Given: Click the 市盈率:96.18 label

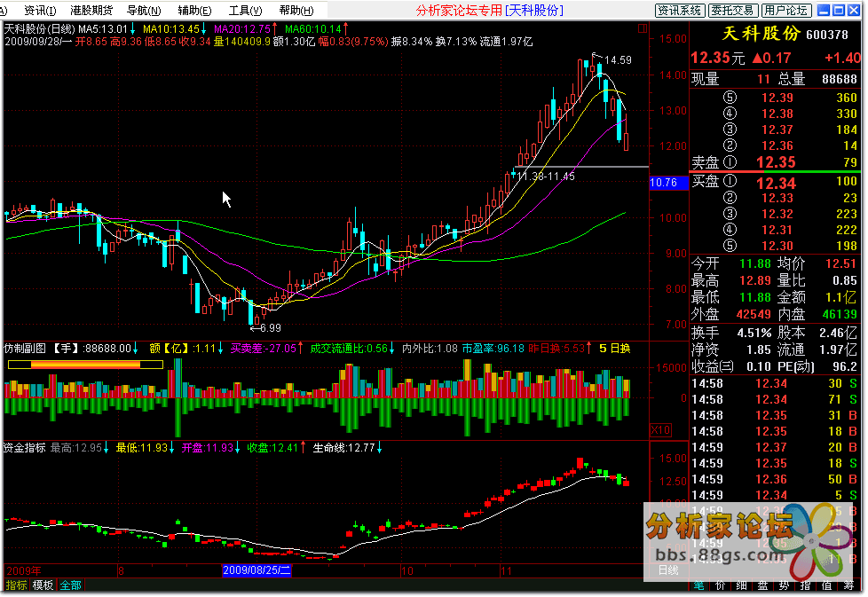Looking at the screenshot, I should pos(493,349).
